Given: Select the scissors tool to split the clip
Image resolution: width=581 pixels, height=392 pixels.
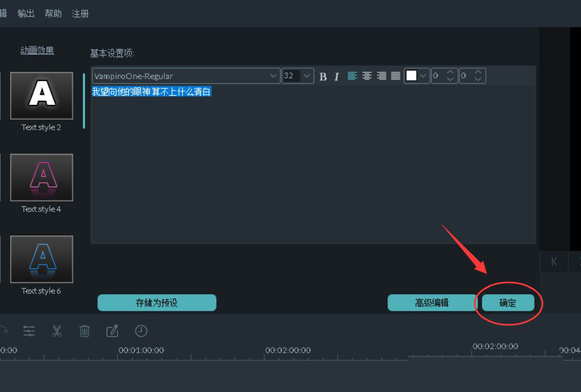Looking at the screenshot, I should click(56, 331).
